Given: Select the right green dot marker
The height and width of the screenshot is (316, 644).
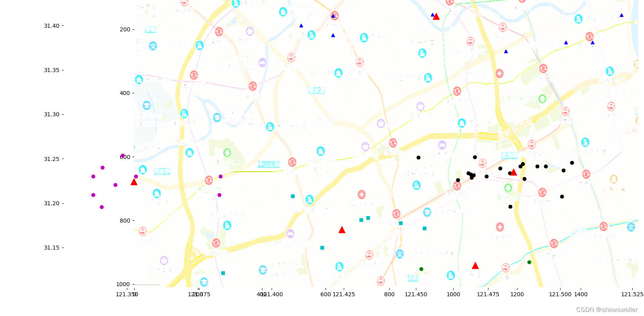Looking at the screenshot, I should click(529, 262).
